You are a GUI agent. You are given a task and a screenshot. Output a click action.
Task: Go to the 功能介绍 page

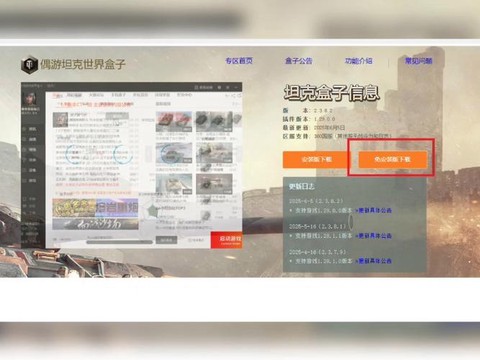point(358,61)
